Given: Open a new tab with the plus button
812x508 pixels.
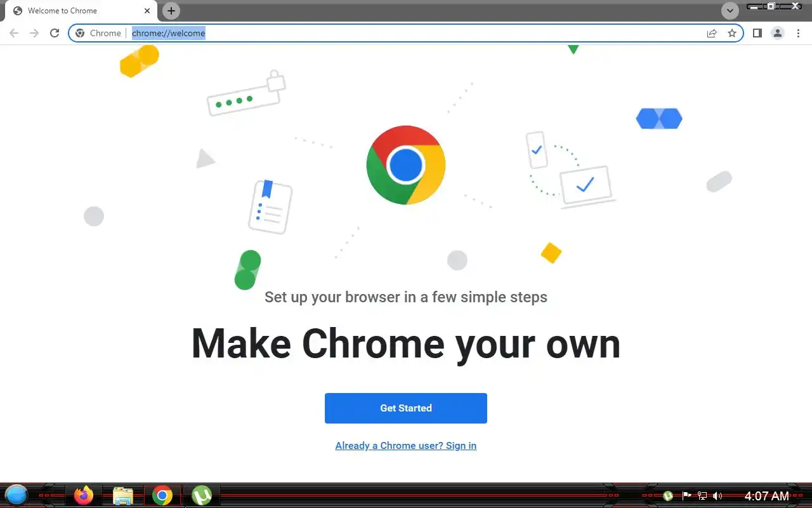Looking at the screenshot, I should point(171,11).
